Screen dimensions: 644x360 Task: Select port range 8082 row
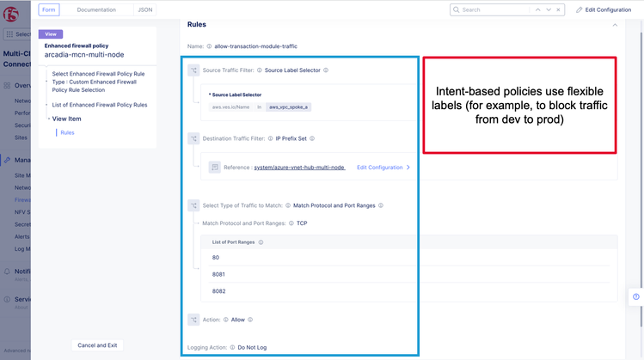coord(409,291)
